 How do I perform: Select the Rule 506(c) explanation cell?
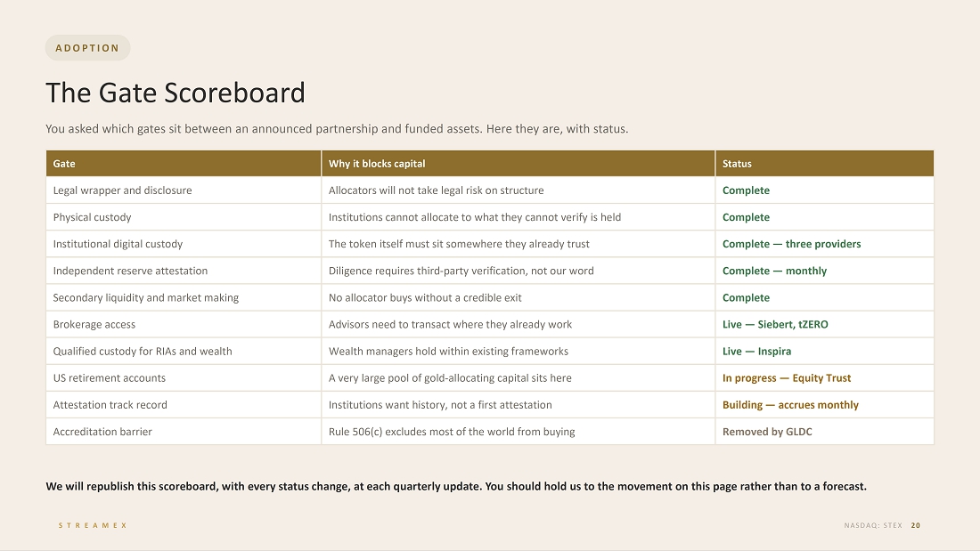519,433
